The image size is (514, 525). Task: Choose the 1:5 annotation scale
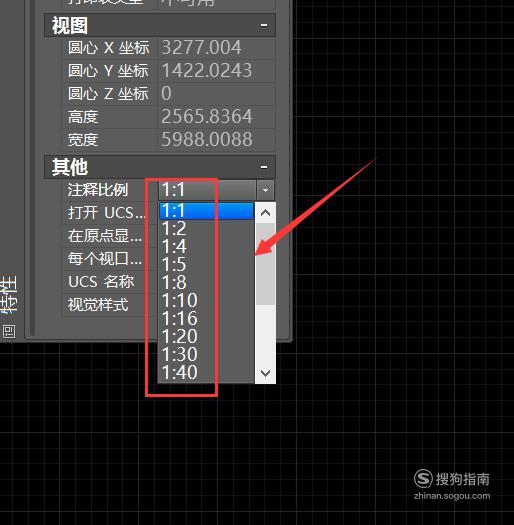[206, 265]
